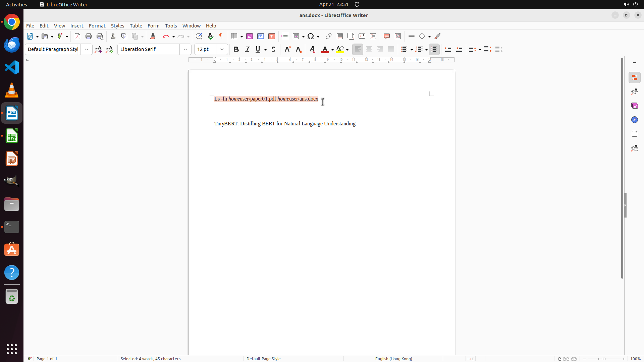
Task: Toggle Bold formatting
Action: pos(236,49)
